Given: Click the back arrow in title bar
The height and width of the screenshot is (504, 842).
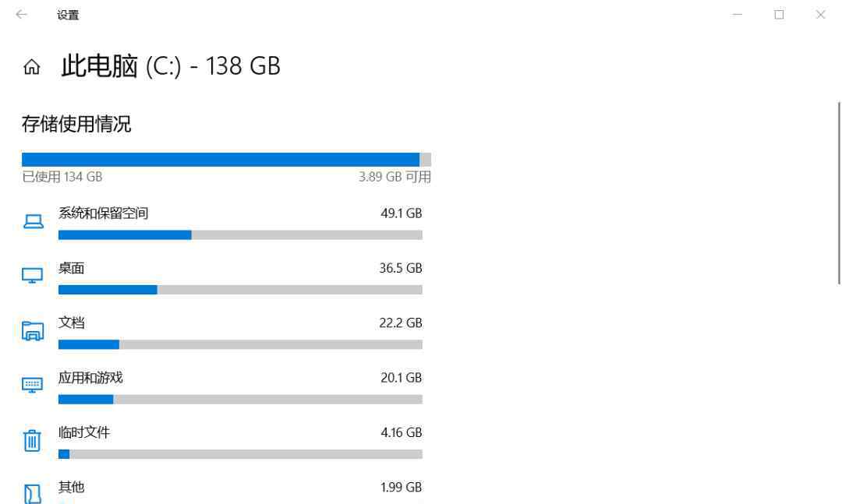Looking at the screenshot, I should point(22,15).
